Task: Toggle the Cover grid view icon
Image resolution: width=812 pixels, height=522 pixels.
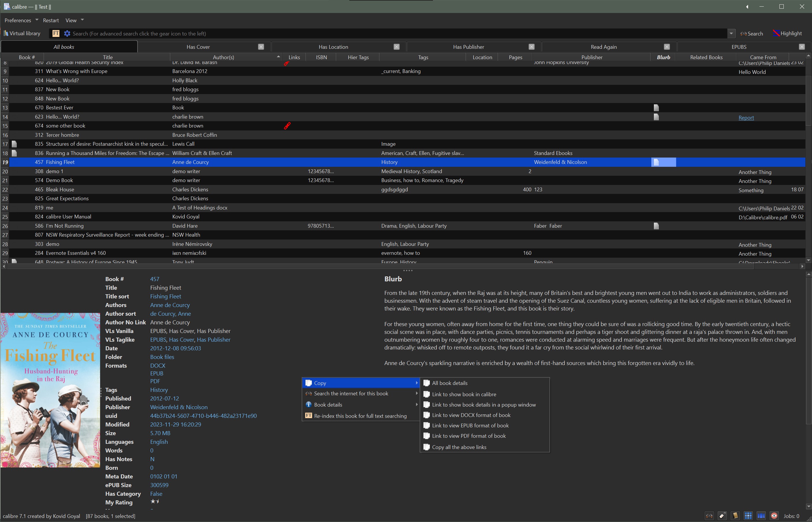Action: tap(748, 516)
